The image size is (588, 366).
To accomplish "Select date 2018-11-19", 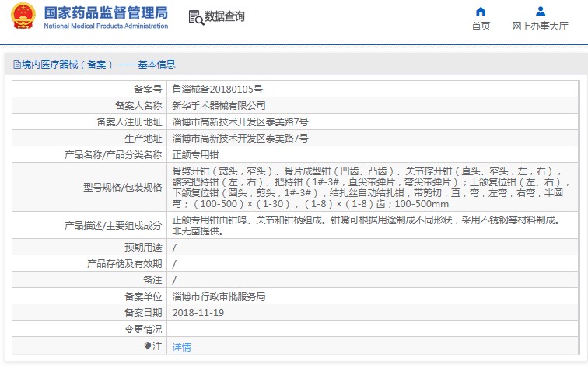I will (x=198, y=313).
